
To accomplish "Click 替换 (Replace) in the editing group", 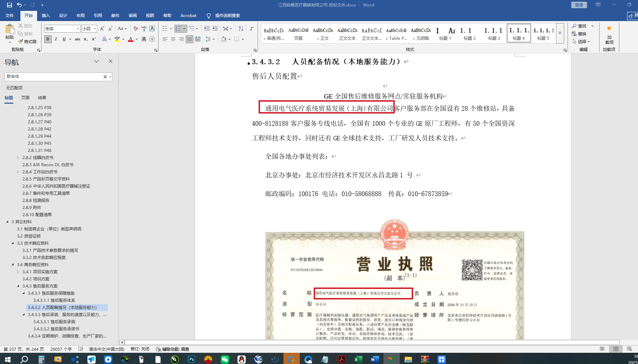I will pyautogui.click(x=580, y=34).
